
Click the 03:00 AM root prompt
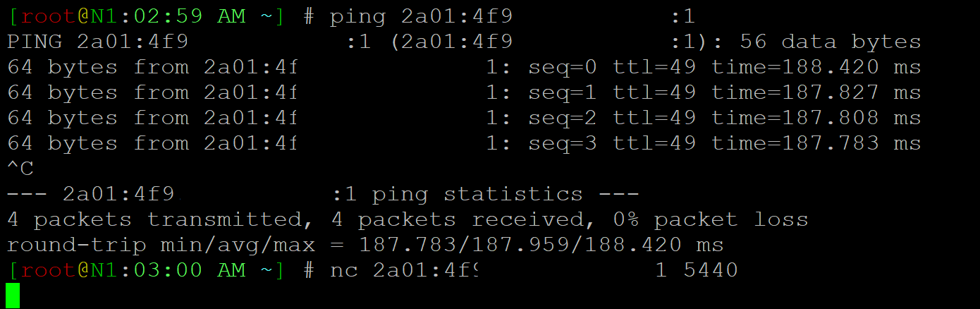tap(146, 270)
